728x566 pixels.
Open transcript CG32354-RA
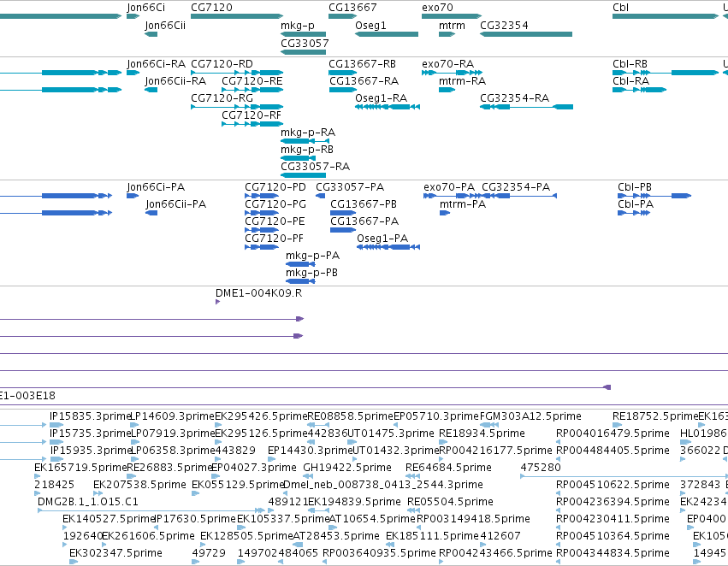pos(526,107)
